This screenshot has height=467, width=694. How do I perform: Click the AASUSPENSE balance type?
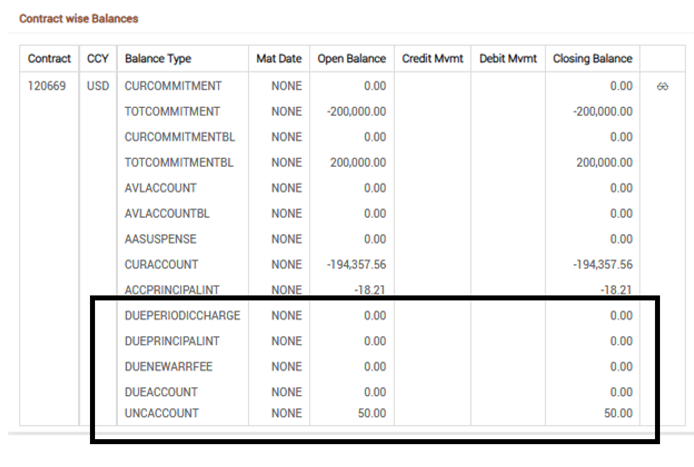click(160, 239)
